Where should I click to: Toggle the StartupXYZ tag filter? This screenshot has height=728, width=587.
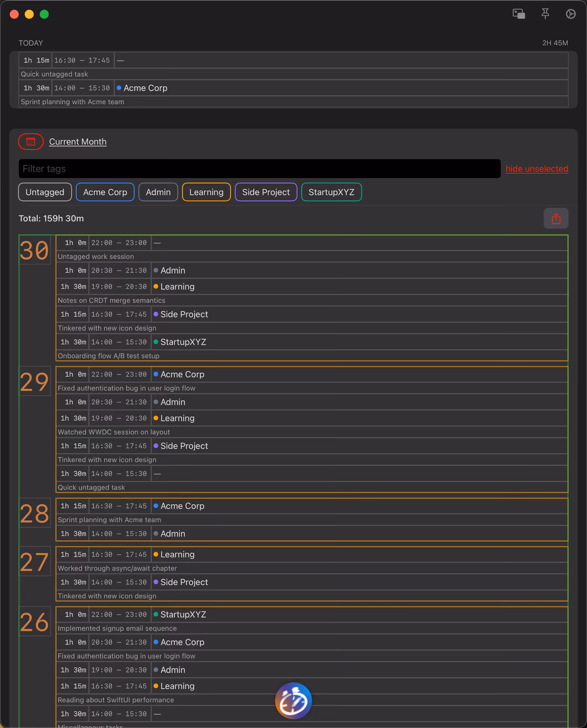[x=331, y=192]
